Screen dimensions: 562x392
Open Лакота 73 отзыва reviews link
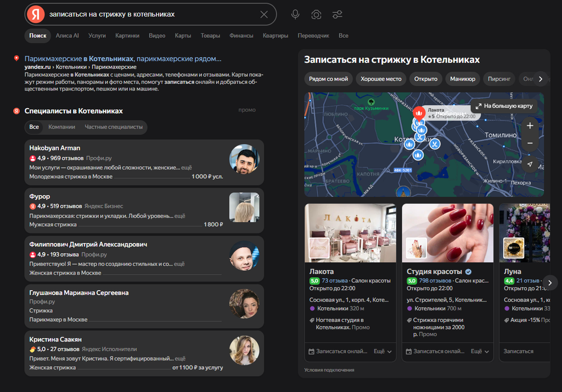[x=334, y=281]
